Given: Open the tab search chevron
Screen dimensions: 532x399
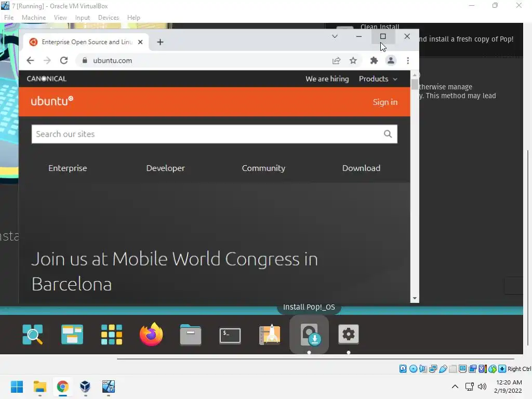Looking at the screenshot, I should pos(335,36).
